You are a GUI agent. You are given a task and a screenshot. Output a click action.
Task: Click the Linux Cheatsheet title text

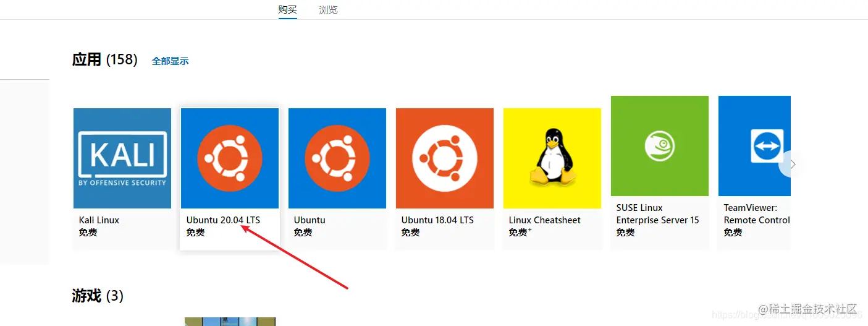pyautogui.click(x=545, y=220)
